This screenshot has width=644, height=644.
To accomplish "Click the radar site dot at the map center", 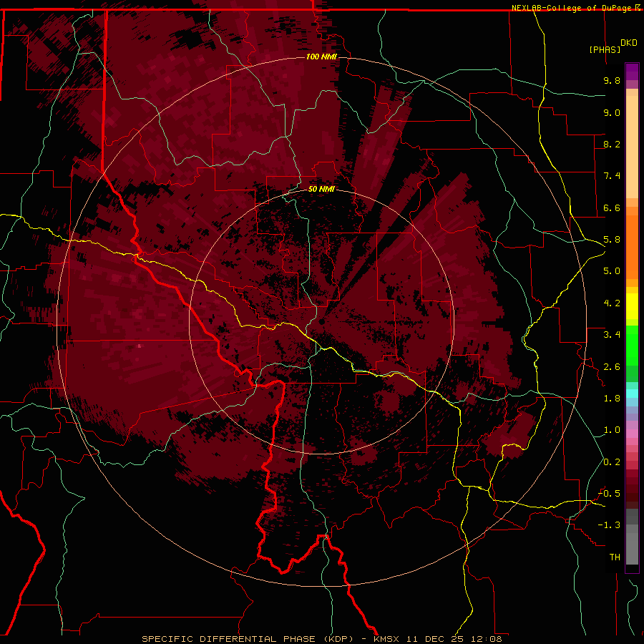I will (x=321, y=323).
